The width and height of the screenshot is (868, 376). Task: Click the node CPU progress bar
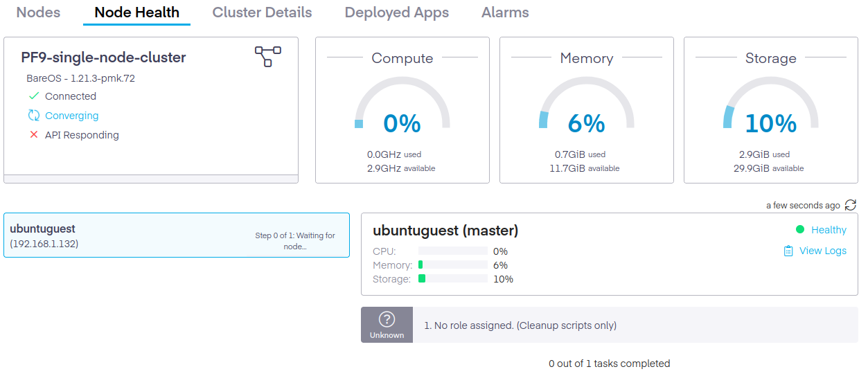[x=453, y=251]
